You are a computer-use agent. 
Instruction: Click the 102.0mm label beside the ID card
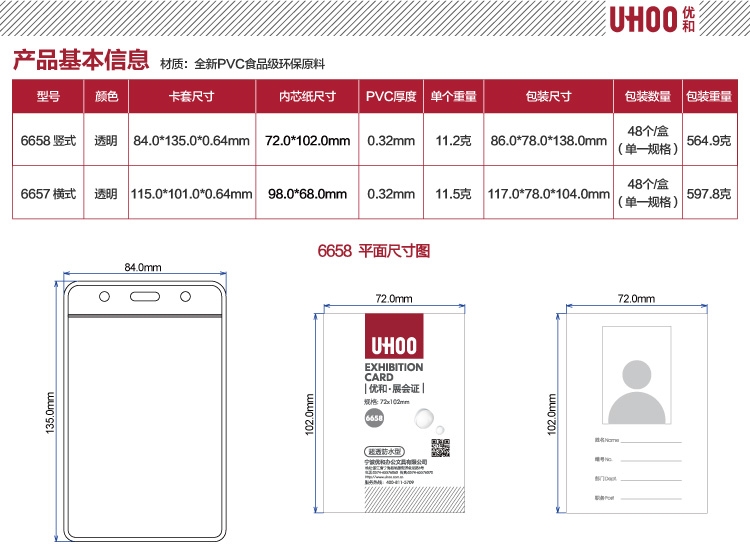(552, 414)
